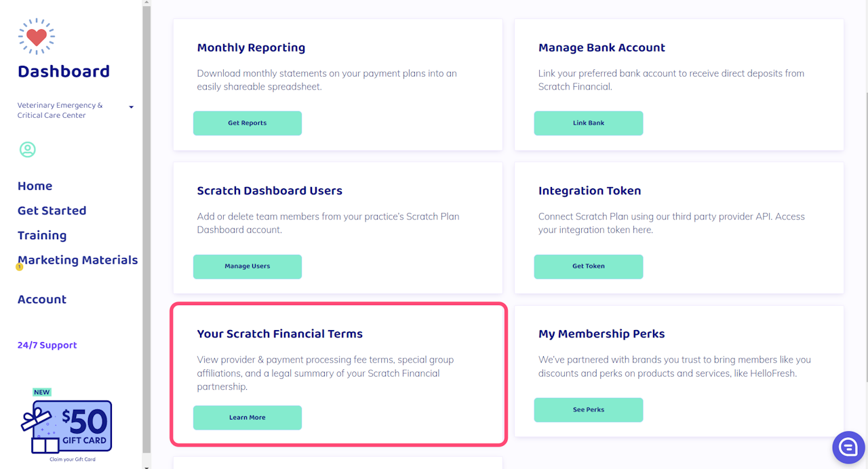Open Marketing Materials in the sidebar

click(x=78, y=260)
